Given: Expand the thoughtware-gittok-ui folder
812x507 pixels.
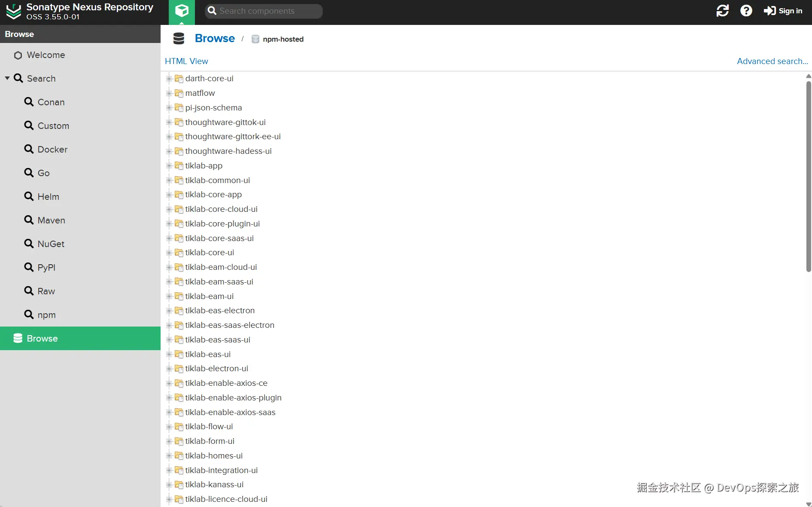Looking at the screenshot, I should point(169,122).
